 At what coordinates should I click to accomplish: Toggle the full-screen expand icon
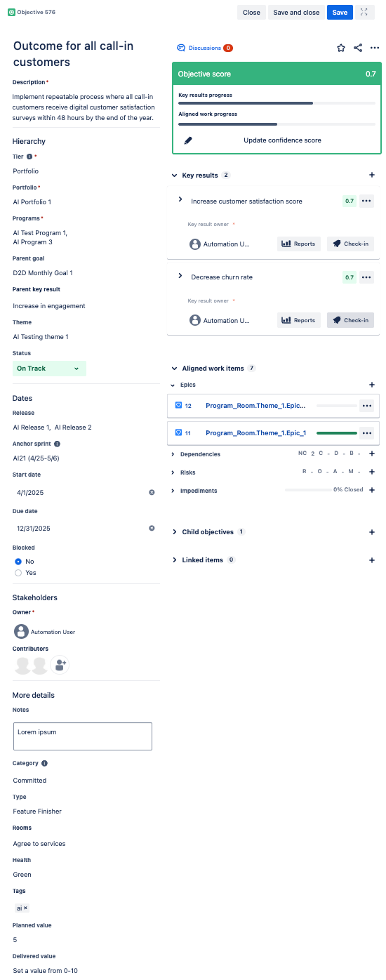click(364, 13)
